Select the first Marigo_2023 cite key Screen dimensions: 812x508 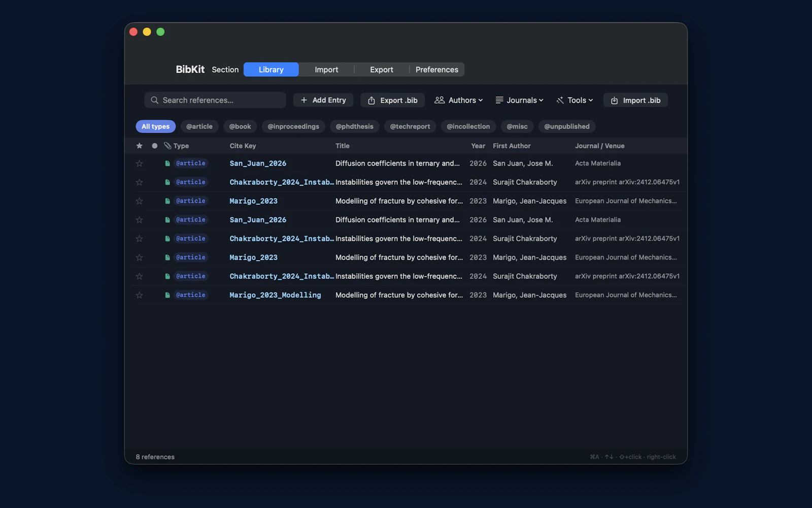coord(253,201)
